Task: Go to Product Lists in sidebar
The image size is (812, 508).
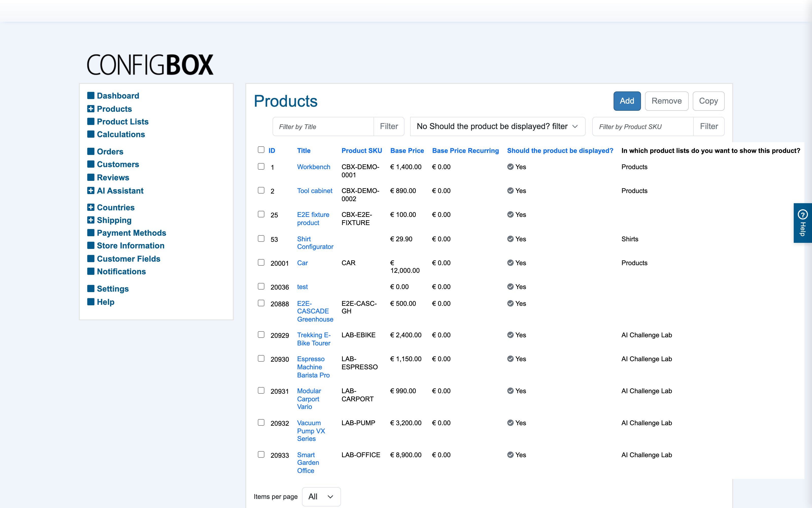Action: pos(123,122)
